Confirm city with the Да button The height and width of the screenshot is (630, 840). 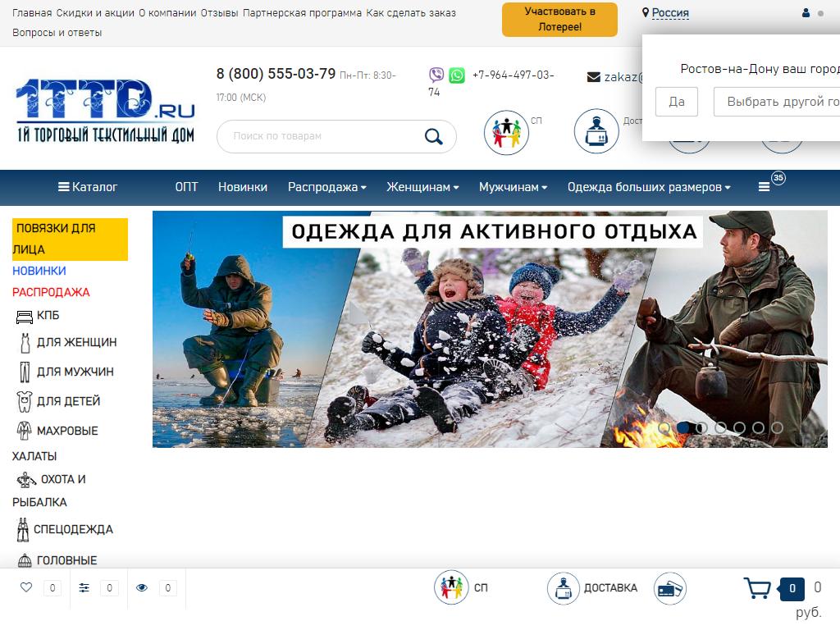(x=677, y=102)
